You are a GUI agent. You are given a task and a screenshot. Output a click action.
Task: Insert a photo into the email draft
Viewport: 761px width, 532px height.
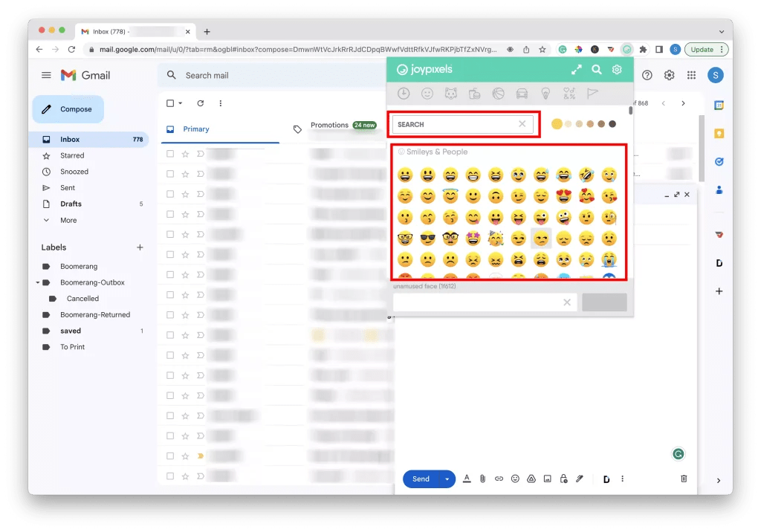click(547, 479)
